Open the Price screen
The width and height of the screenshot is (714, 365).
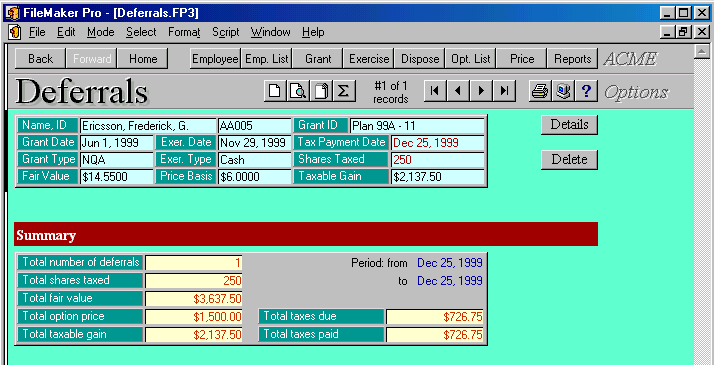522,59
